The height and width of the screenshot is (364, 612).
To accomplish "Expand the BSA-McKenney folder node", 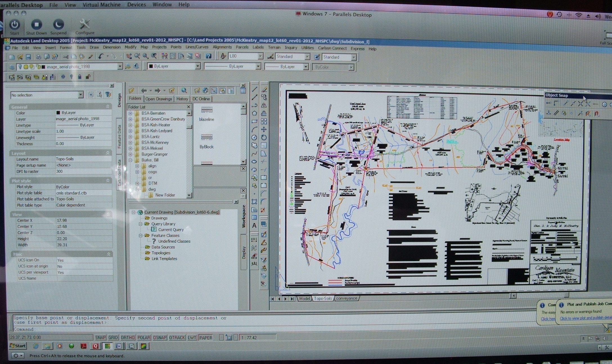I will [x=130, y=143].
